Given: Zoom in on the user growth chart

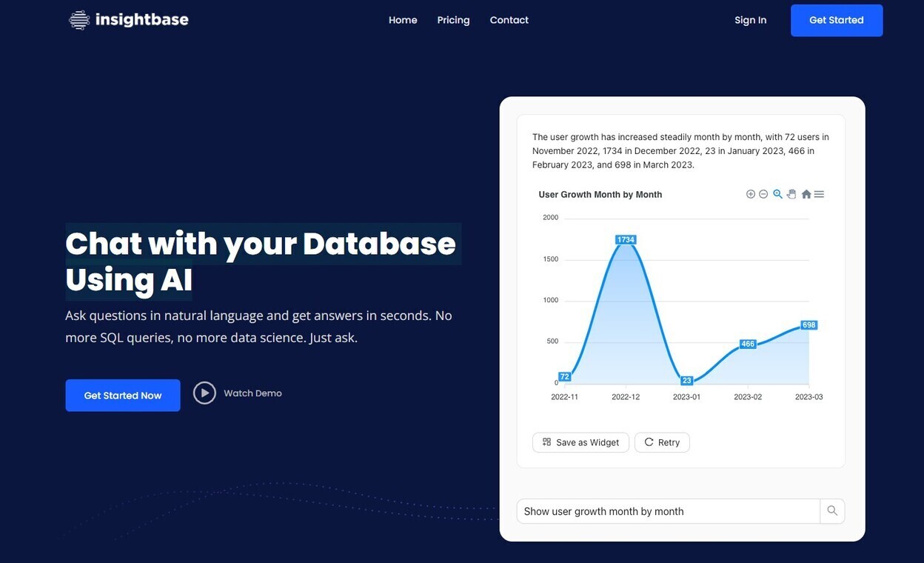Looking at the screenshot, I should pyautogui.click(x=750, y=193).
